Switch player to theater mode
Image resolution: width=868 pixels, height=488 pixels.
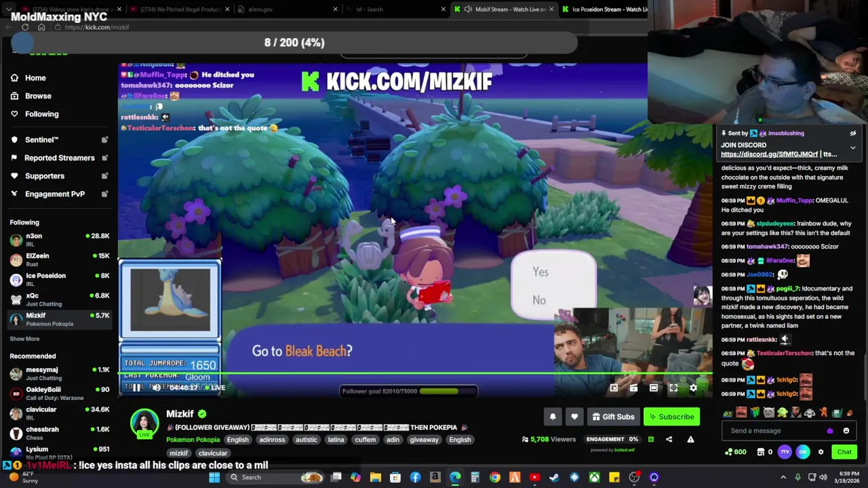coord(654,388)
